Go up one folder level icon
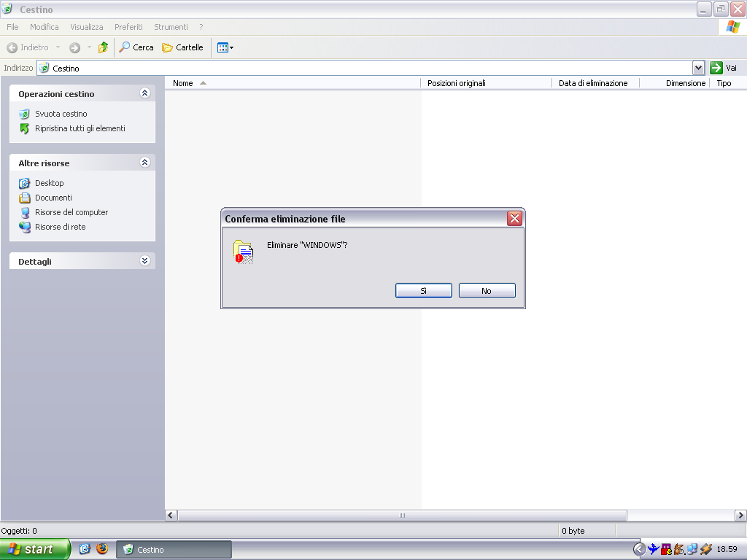The width and height of the screenshot is (747, 560). point(103,47)
